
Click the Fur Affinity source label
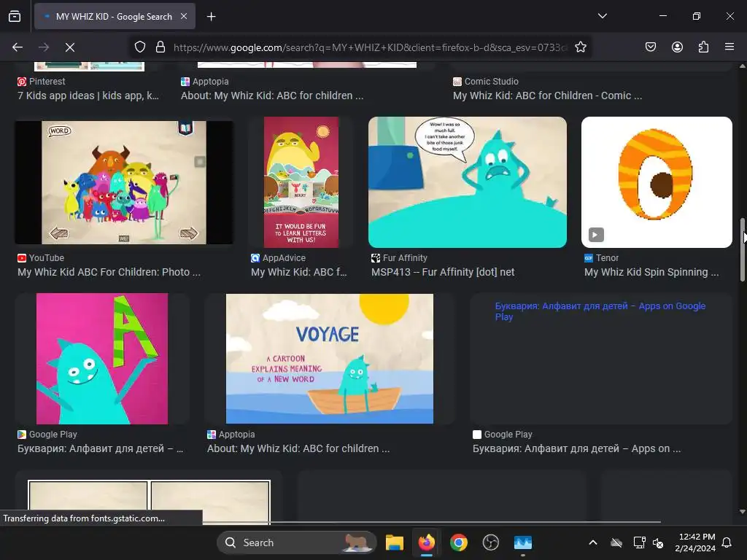click(405, 258)
